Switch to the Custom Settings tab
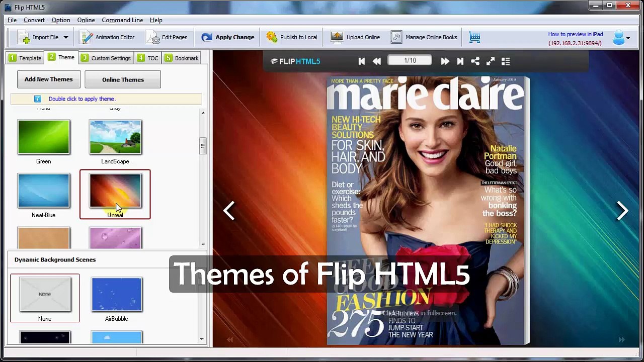This screenshot has height=362, width=644. point(106,58)
